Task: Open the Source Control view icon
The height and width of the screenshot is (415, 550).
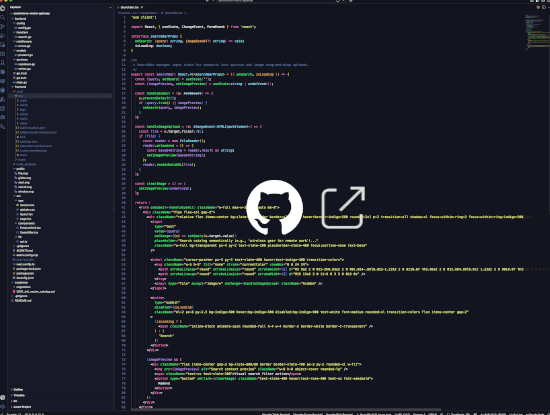Action: pyautogui.click(x=3, y=26)
